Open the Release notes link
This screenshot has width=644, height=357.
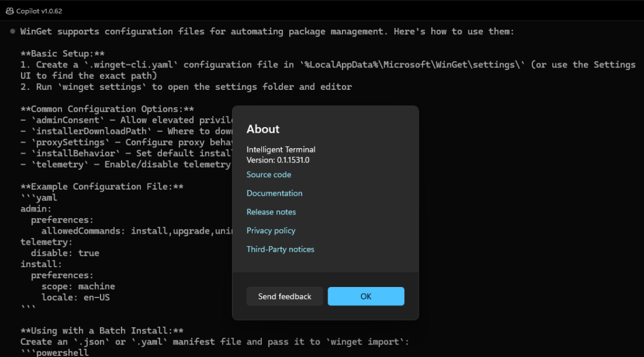(x=271, y=212)
